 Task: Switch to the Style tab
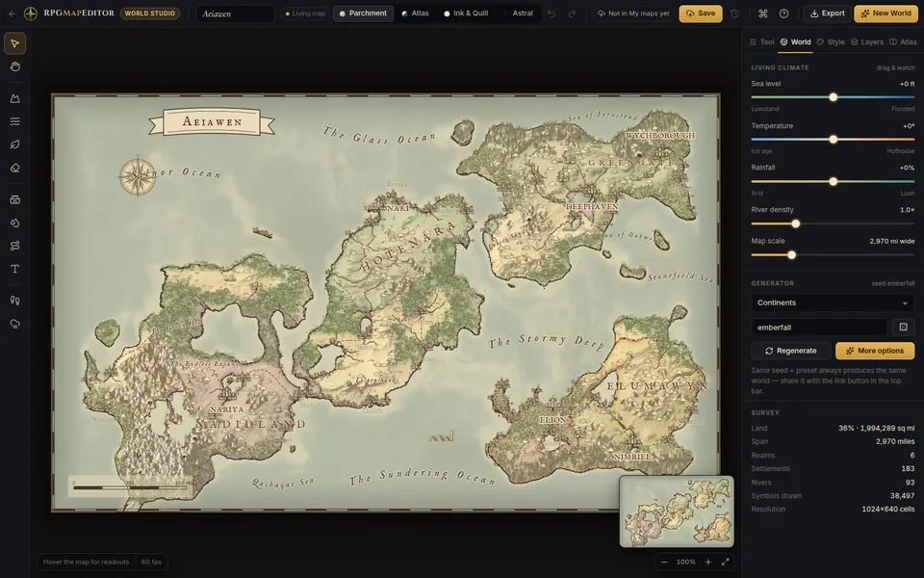[x=831, y=41]
